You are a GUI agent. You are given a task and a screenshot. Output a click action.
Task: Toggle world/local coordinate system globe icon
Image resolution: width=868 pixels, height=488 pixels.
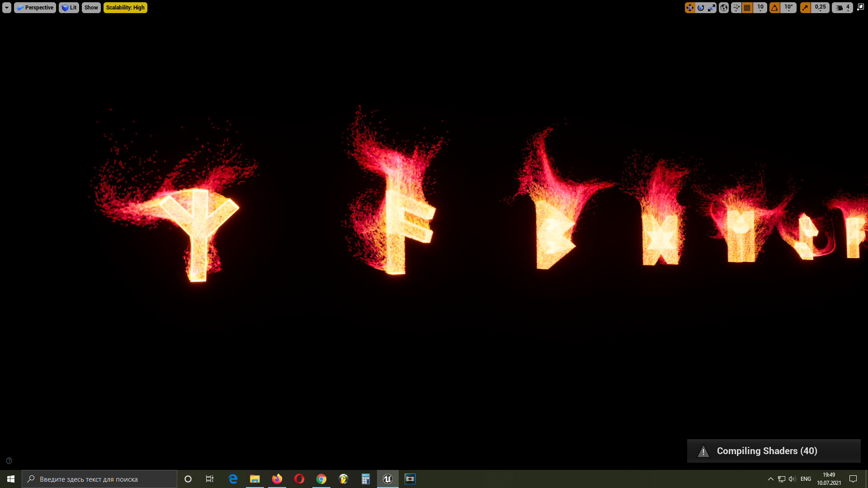724,8
